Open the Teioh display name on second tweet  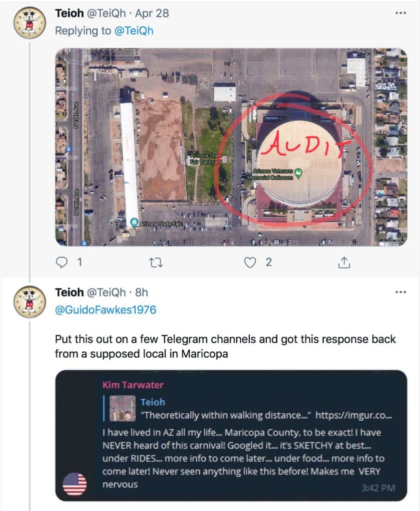69,292
